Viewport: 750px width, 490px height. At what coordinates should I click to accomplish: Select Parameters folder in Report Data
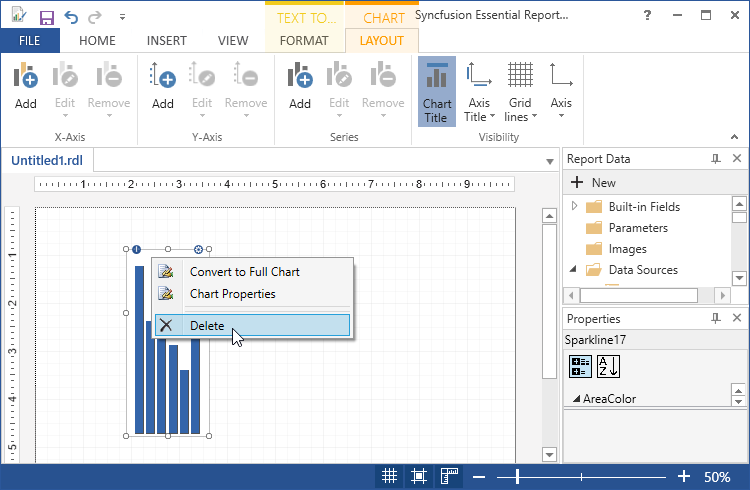(x=637, y=228)
